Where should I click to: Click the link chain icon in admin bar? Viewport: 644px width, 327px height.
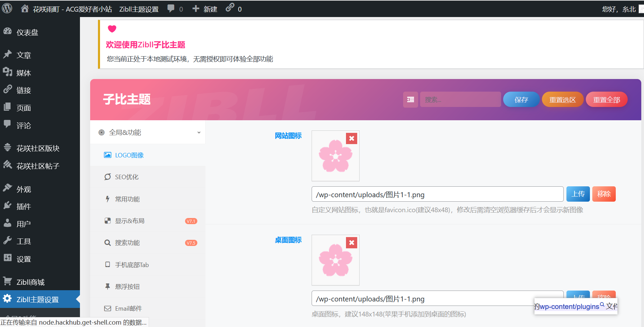[x=230, y=7]
